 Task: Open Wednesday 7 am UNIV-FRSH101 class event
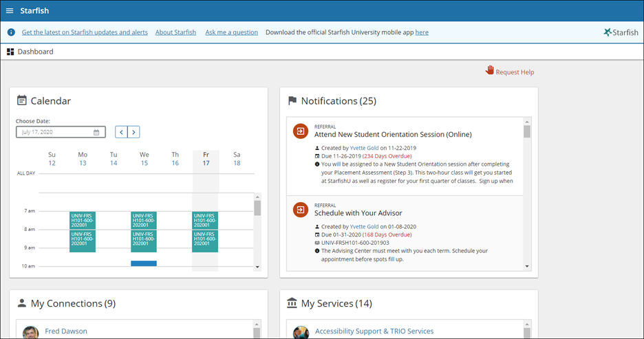coord(144,221)
